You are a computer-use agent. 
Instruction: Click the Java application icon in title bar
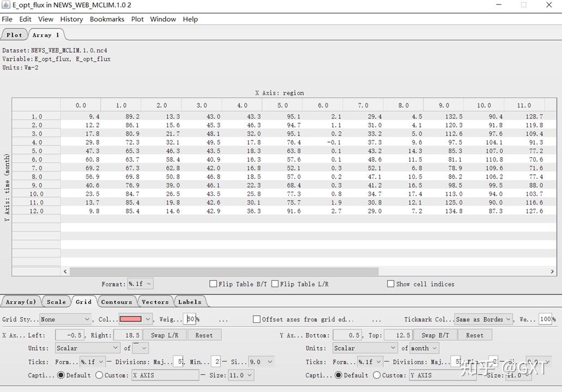[6, 5]
